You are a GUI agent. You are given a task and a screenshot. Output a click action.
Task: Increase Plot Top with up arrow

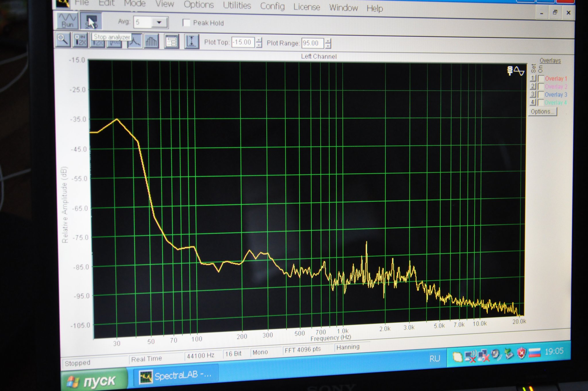click(259, 40)
